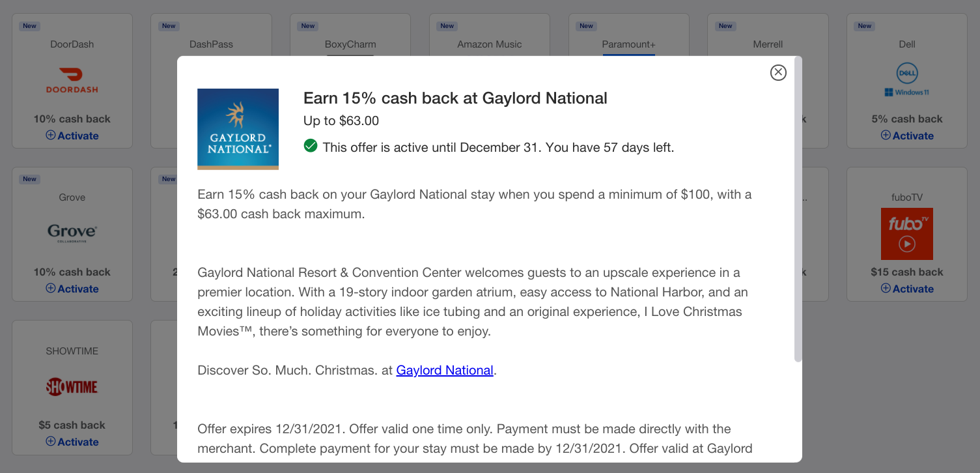The height and width of the screenshot is (473, 980).
Task: Activate the Grove 10% cash back offer
Action: pyautogui.click(x=72, y=289)
